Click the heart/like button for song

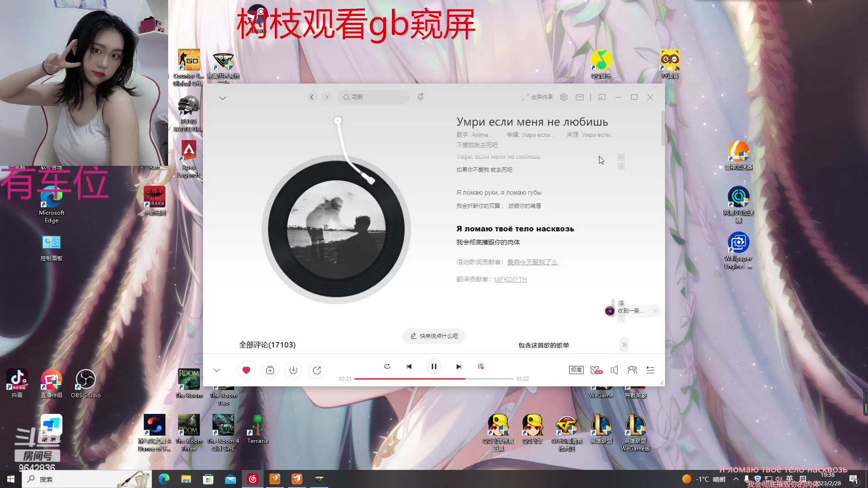(245, 370)
